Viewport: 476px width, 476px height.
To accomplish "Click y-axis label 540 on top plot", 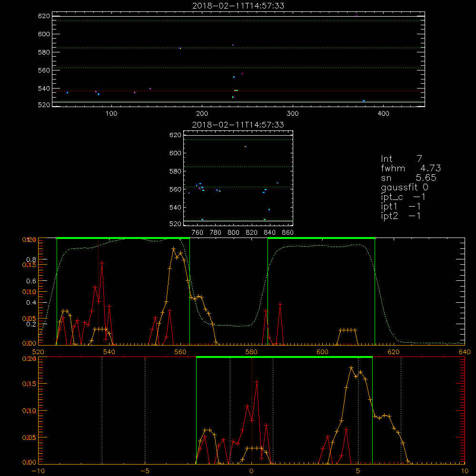I will point(44,89).
